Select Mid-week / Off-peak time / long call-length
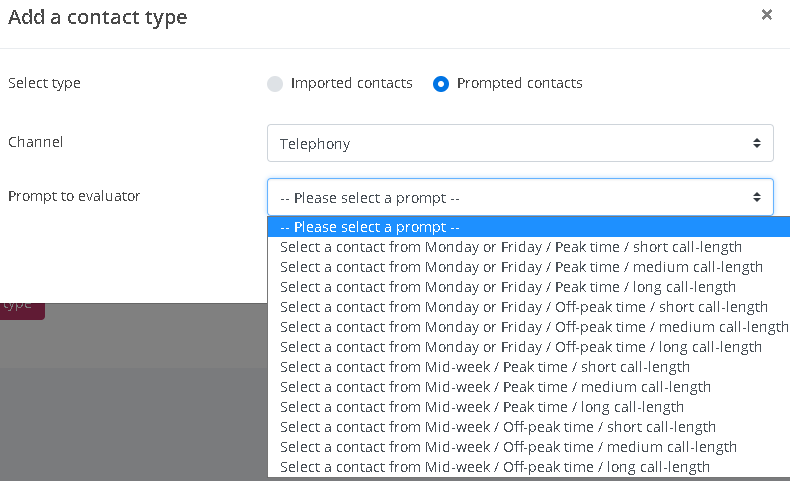790x481 pixels. [495, 467]
